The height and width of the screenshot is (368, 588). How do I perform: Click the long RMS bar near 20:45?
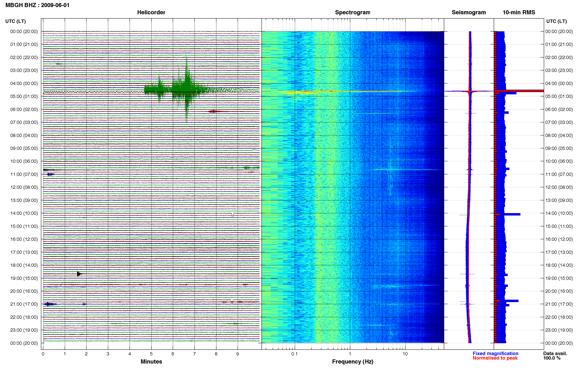pyautogui.click(x=506, y=301)
